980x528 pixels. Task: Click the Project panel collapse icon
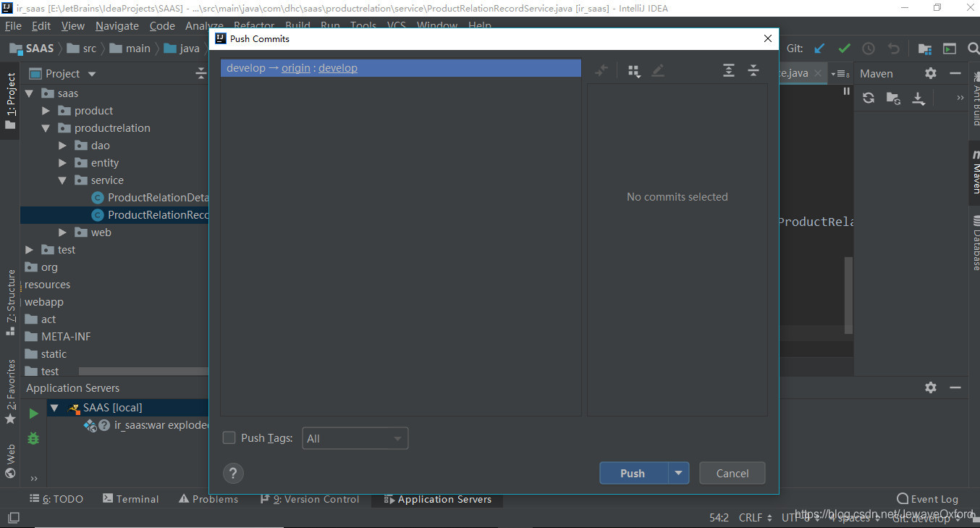click(200, 73)
